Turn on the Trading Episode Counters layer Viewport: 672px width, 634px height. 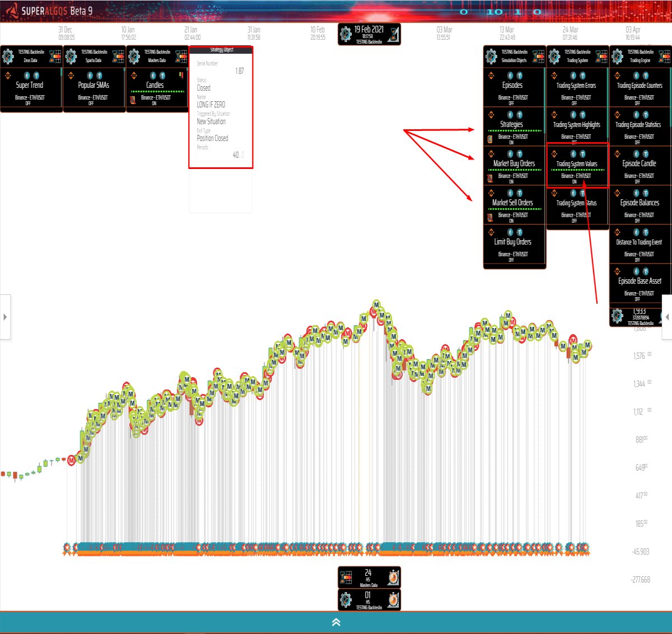click(641, 87)
